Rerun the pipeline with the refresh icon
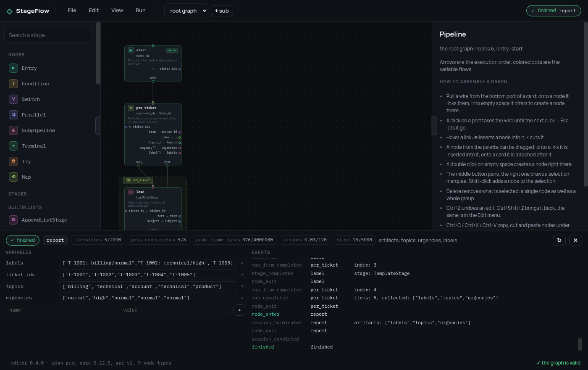The width and height of the screenshot is (588, 370). coord(559,240)
